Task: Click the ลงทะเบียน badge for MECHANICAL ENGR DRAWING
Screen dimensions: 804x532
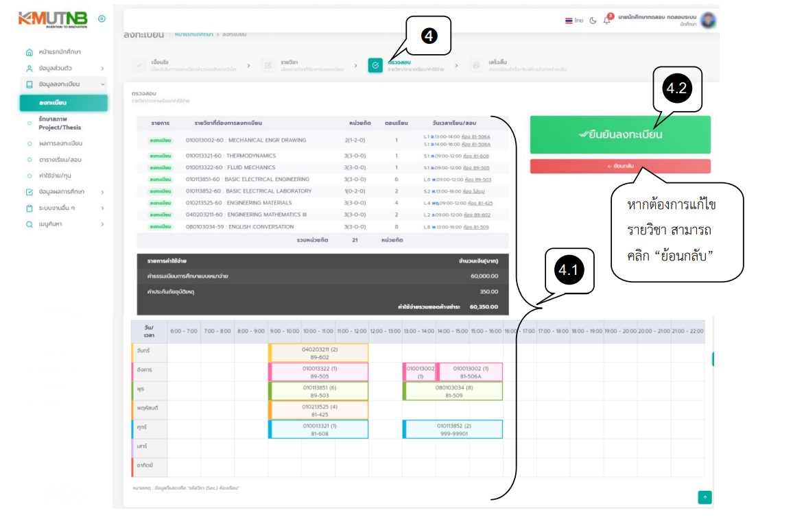Action: [x=161, y=141]
